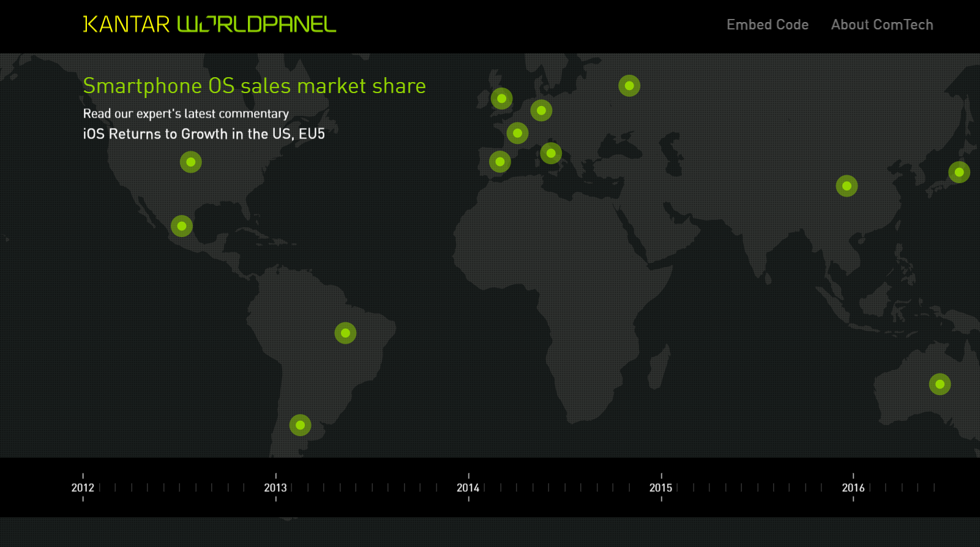Open the Brazil map marker

pos(345,333)
